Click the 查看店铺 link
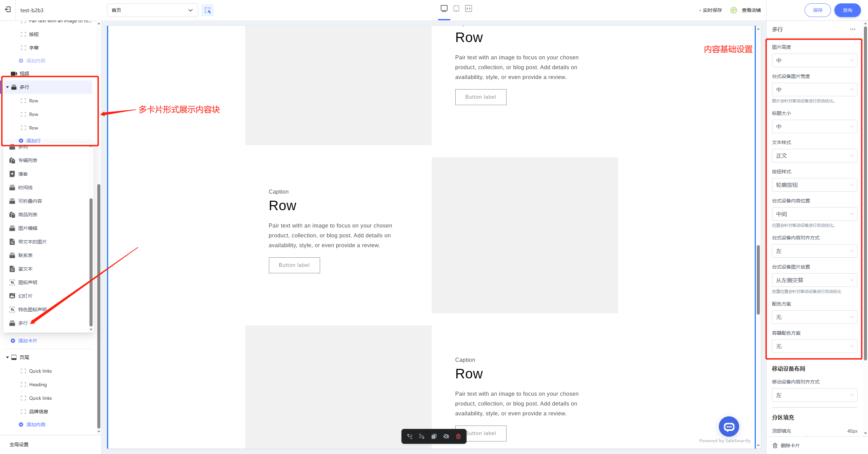868x454 pixels. [x=751, y=10]
